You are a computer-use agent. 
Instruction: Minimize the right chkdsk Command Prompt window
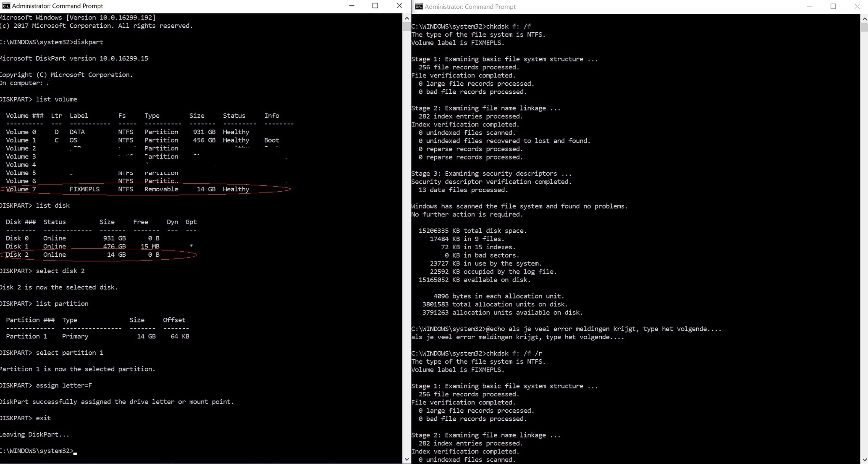pyautogui.click(x=810, y=6)
